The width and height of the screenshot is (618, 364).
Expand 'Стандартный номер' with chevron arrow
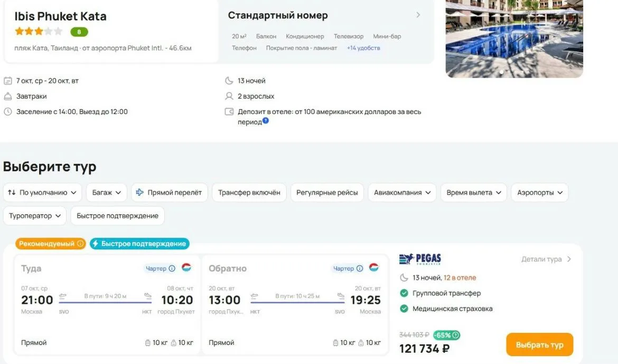[x=418, y=15]
